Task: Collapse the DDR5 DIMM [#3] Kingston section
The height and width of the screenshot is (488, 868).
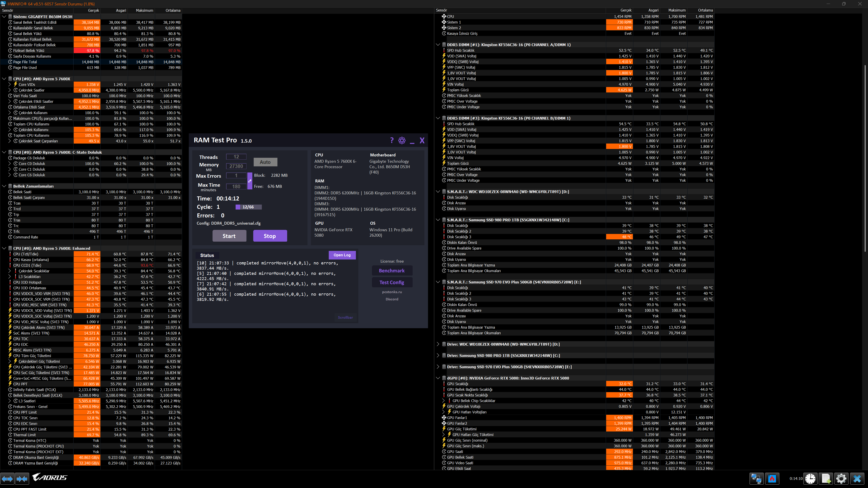Action: click(x=438, y=118)
